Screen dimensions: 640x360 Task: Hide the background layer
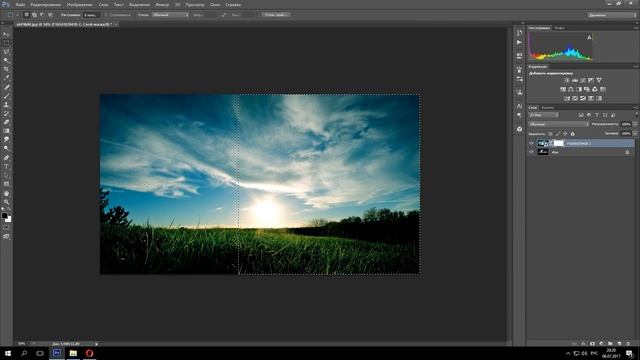coord(531,152)
